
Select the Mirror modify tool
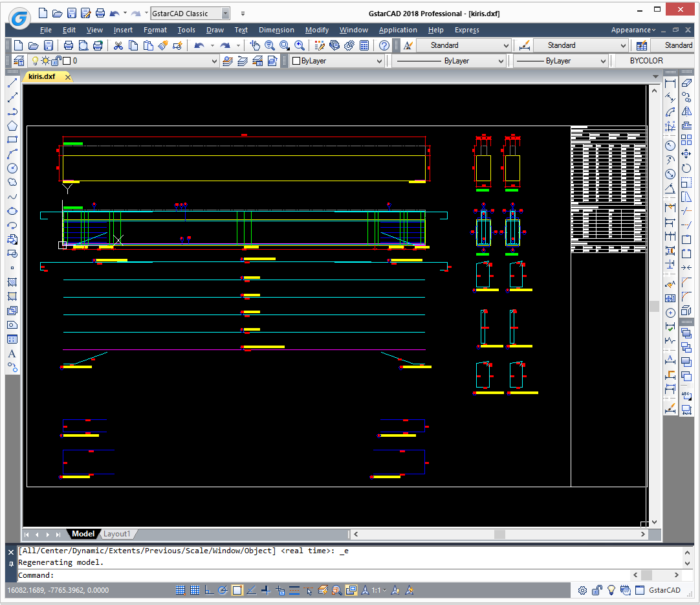[x=686, y=112]
